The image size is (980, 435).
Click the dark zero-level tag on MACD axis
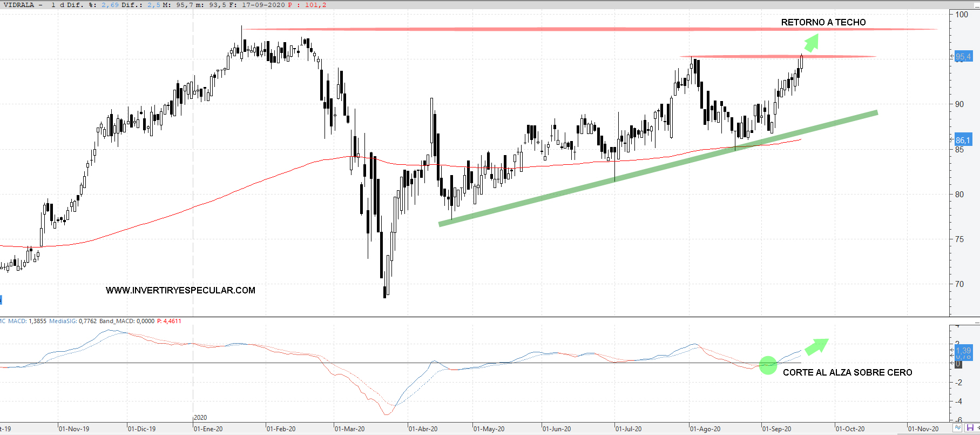pyautogui.click(x=958, y=364)
